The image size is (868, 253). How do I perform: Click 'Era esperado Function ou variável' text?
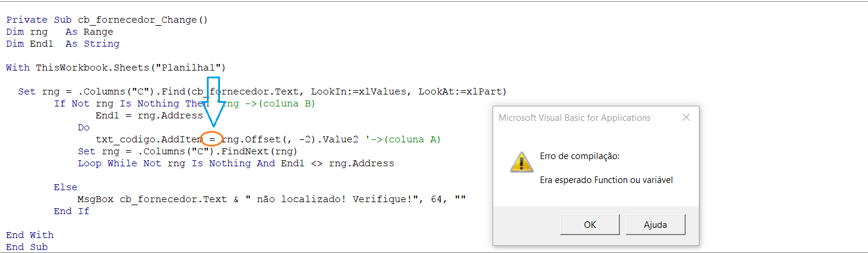click(x=606, y=179)
